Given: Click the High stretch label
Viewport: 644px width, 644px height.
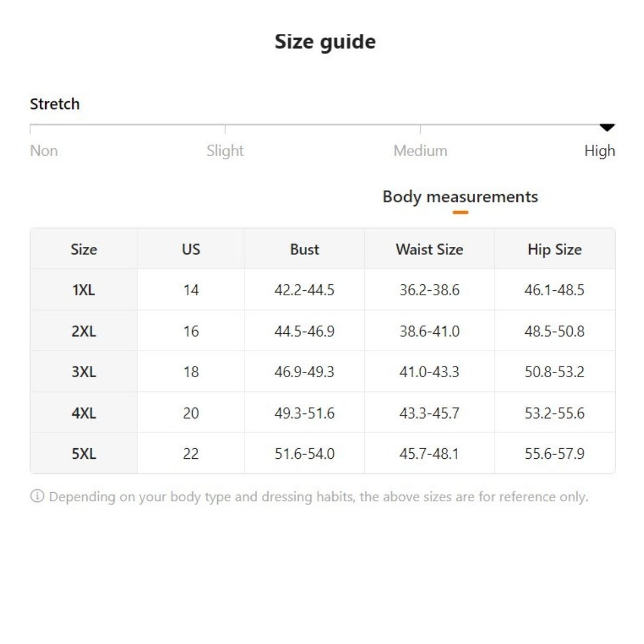Looking at the screenshot, I should tap(599, 151).
